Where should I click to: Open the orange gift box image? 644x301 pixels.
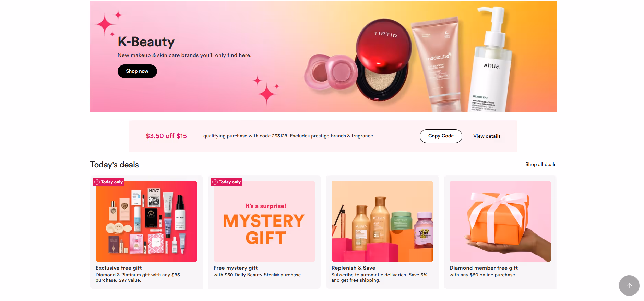tap(500, 221)
